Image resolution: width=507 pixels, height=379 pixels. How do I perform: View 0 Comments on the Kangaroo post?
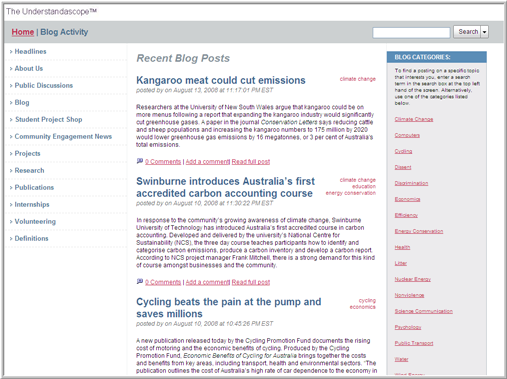[163, 162]
